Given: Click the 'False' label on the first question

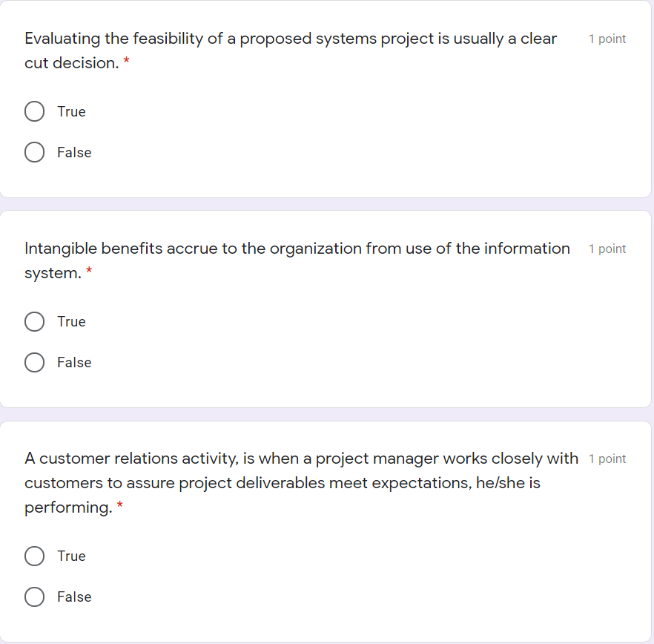Looking at the screenshot, I should click(73, 152).
